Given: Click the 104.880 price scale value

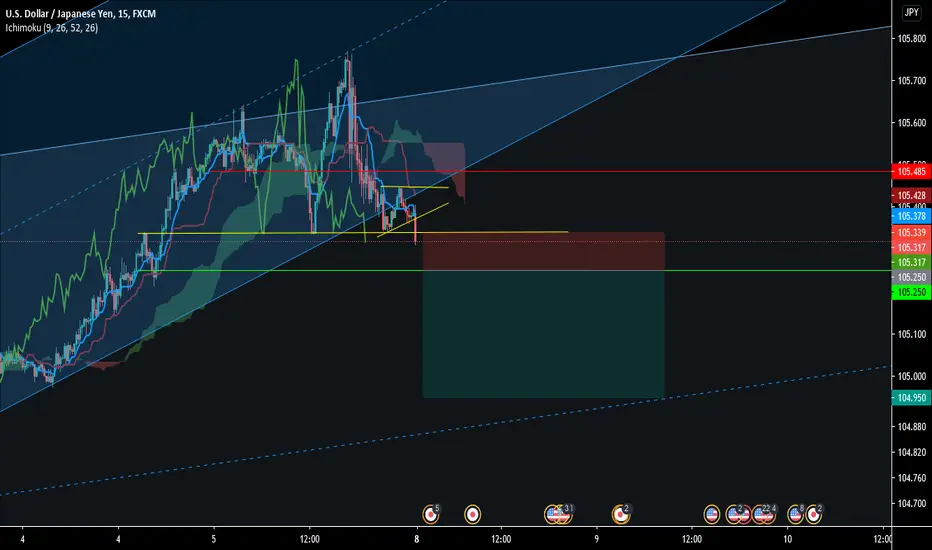Looking at the screenshot, I should click(912, 427).
